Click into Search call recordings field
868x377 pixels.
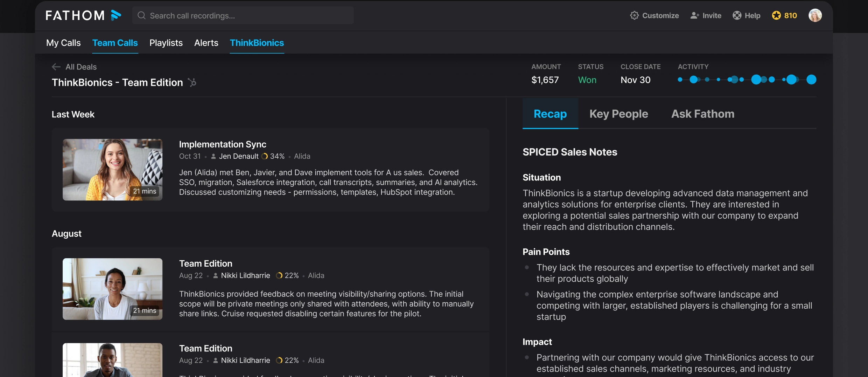click(x=243, y=15)
